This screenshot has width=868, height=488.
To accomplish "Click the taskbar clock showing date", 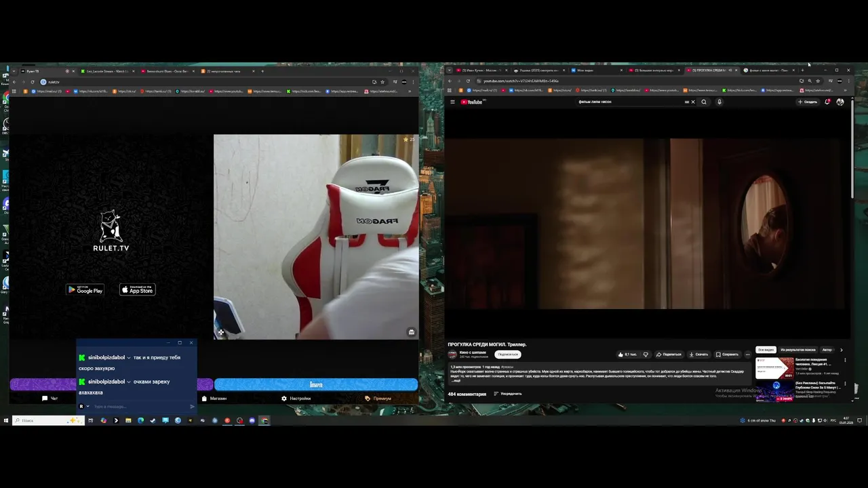I will point(845,420).
